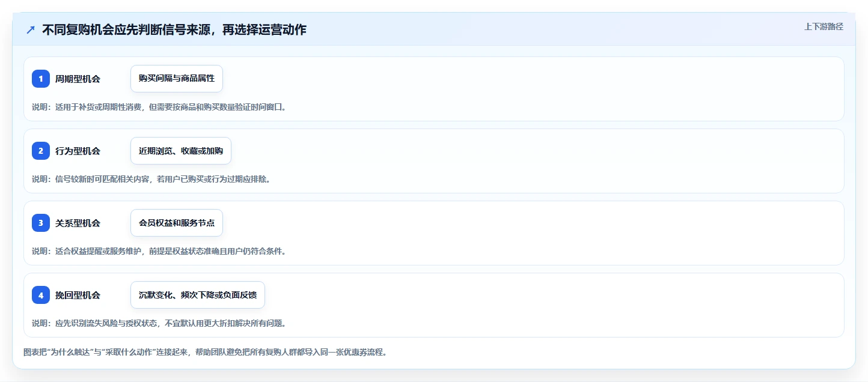Click the 近期浏览、收藏或加购 chip
The width and height of the screenshot is (868, 382).
pyautogui.click(x=181, y=151)
